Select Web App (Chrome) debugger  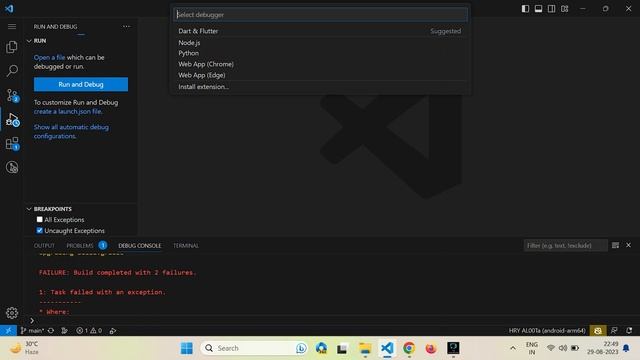pyautogui.click(x=320, y=64)
